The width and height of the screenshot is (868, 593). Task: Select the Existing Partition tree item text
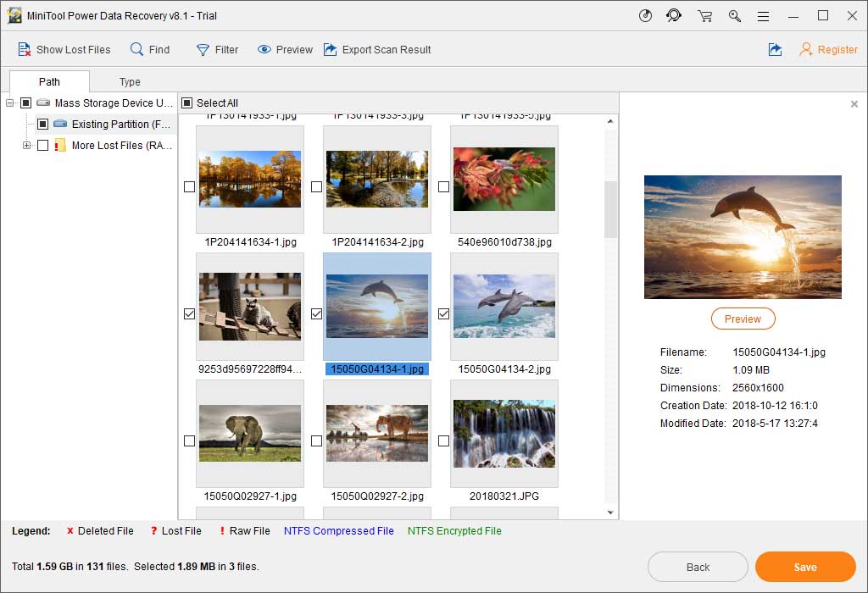coord(120,124)
